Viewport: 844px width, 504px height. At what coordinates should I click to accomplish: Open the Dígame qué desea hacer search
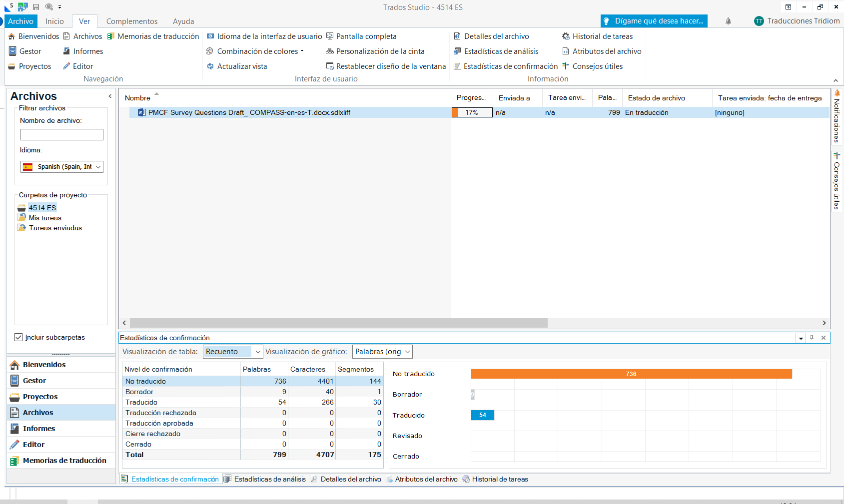pyautogui.click(x=654, y=21)
